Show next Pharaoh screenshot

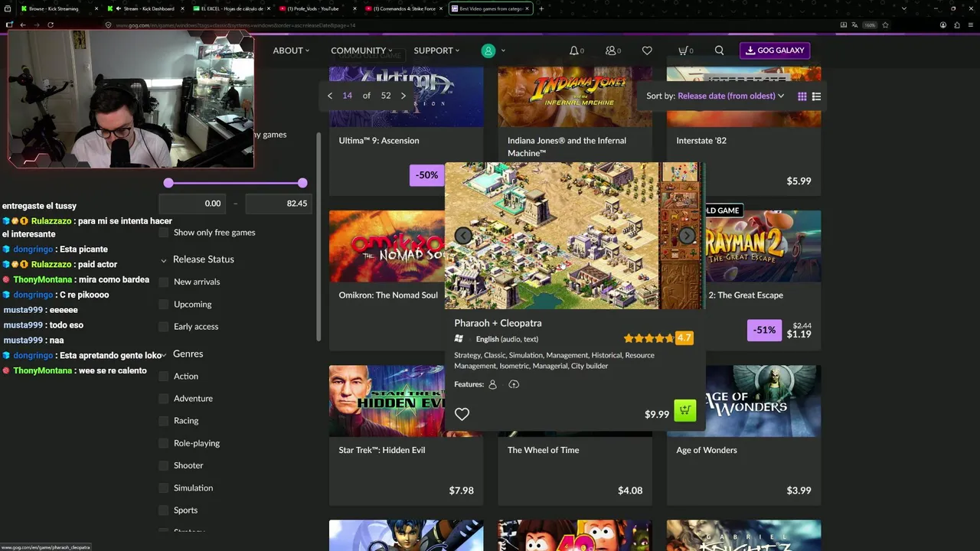tap(687, 236)
